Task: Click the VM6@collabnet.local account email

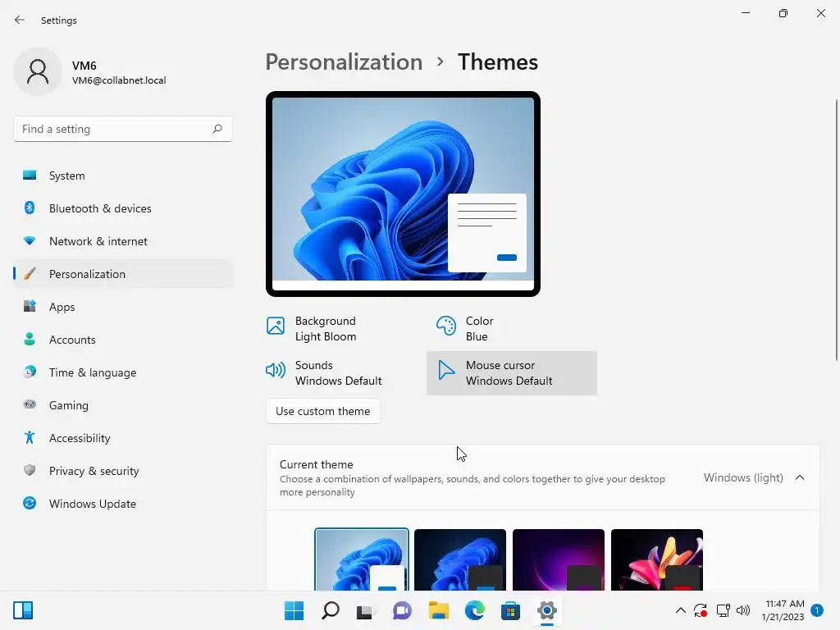Action: click(119, 80)
